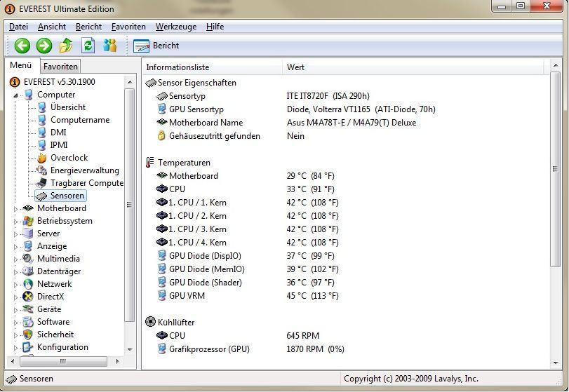The width and height of the screenshot is (569, 392).
Task: Open the Bericht menu
Action: pyautogui.click(x=89, y=27)
